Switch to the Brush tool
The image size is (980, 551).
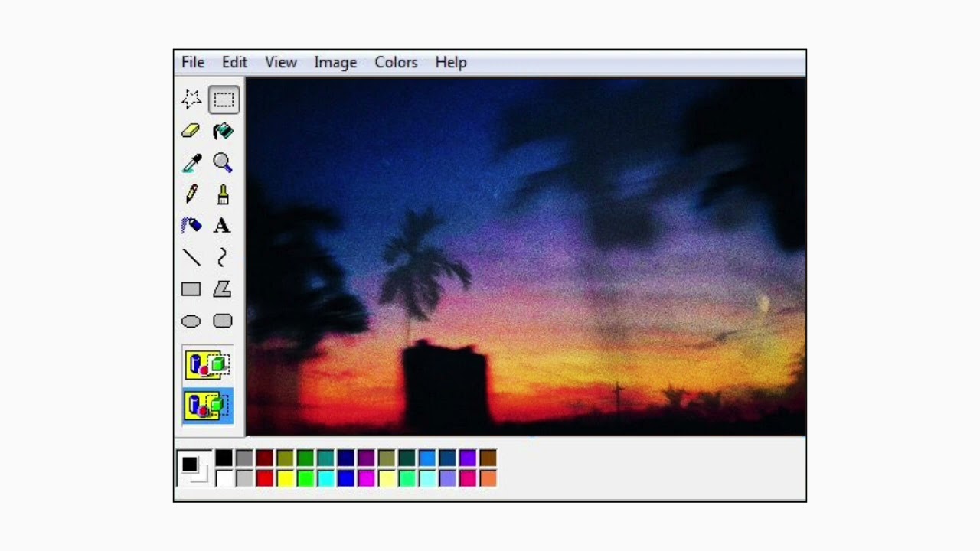pos(223,194)
